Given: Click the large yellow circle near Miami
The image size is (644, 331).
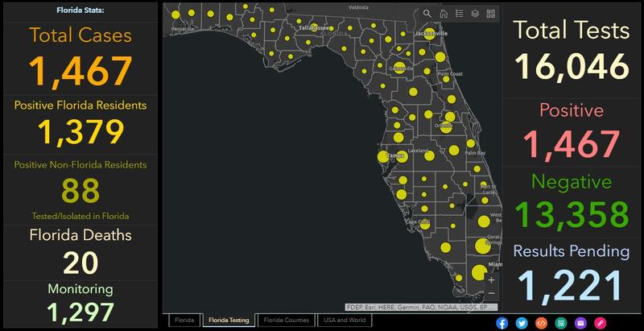Looking at the screenshot, I should tap(480, 272).
